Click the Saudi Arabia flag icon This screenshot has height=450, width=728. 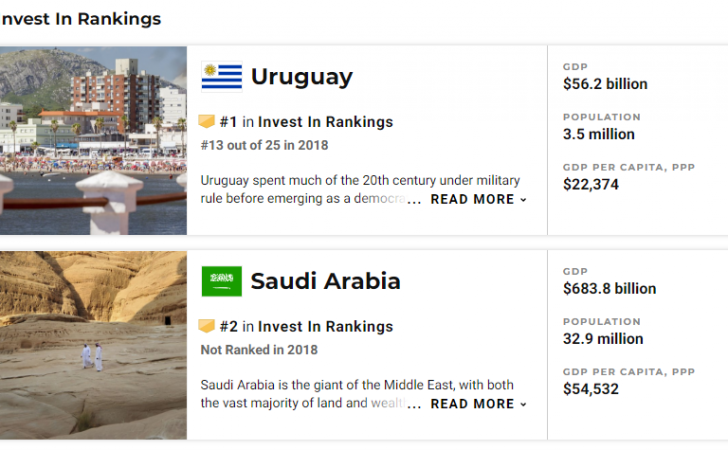(221, 281)
